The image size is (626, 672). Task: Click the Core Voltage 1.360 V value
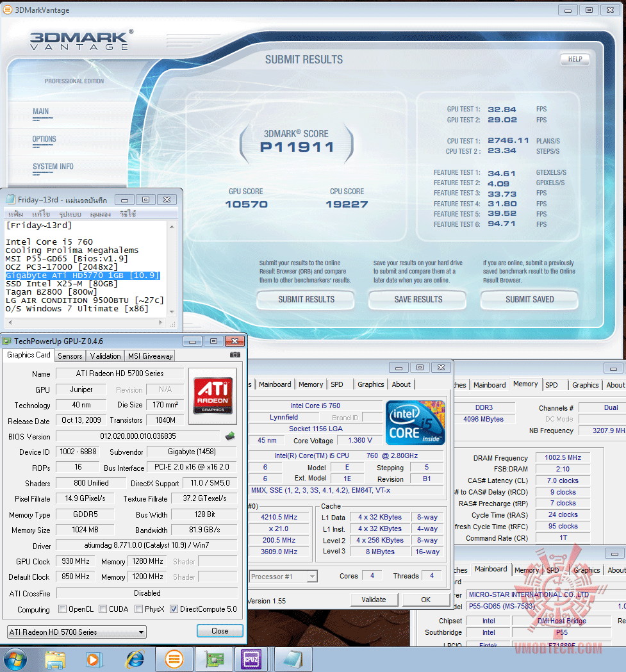click(x=360, y=440)
